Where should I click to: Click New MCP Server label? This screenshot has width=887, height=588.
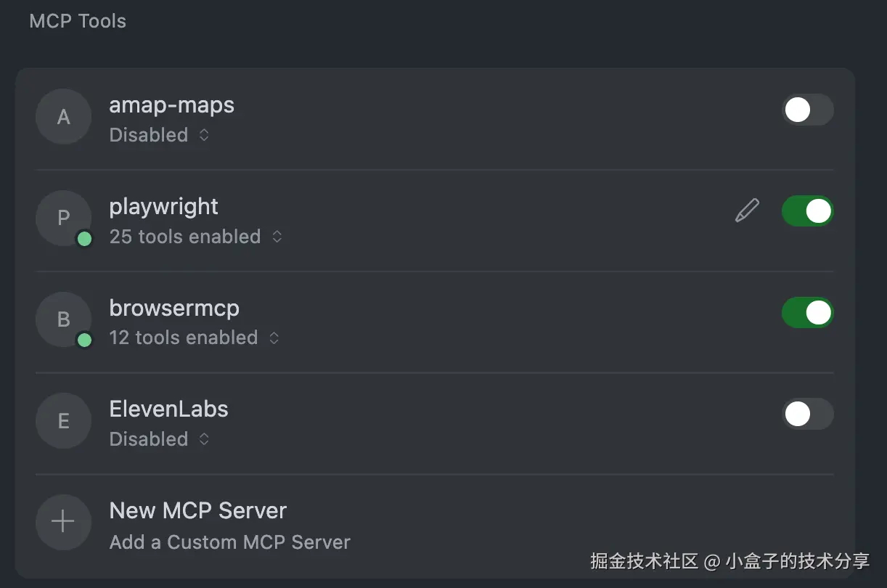coord(197,510)
